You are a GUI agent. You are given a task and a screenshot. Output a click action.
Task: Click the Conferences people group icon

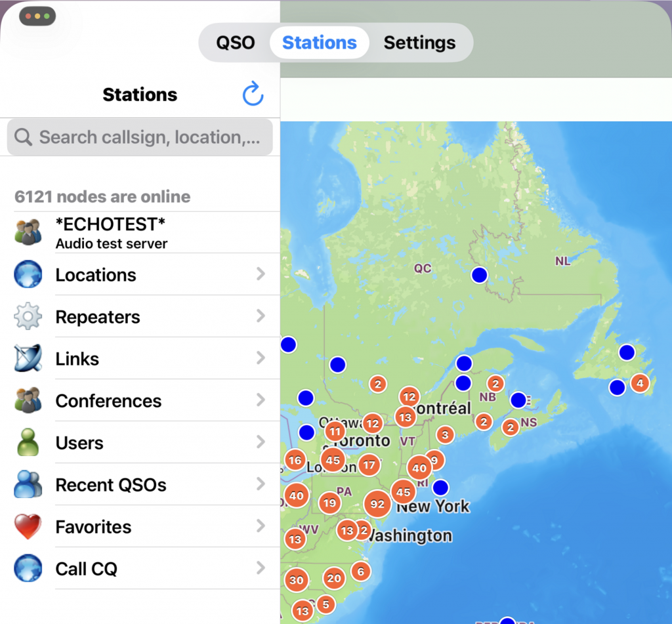(28, 400)
